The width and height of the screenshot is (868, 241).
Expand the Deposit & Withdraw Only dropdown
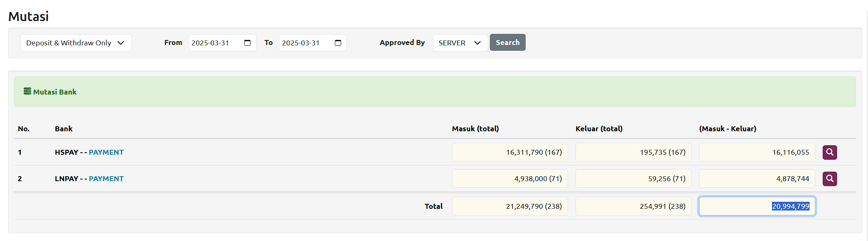[x=76, y=43]
